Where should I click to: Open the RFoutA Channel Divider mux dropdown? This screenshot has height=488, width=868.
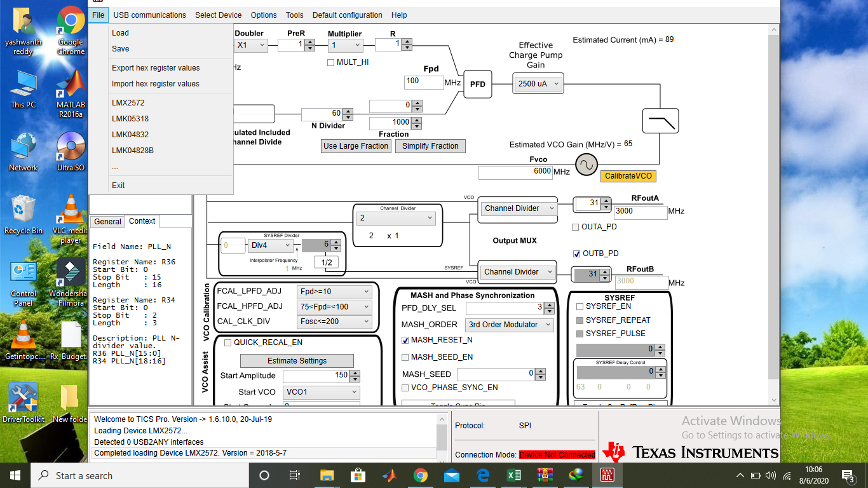[517, 208]
